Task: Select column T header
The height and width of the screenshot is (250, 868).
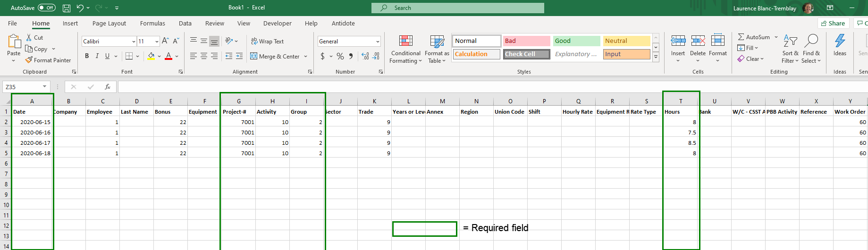Action: pos(681,101)
